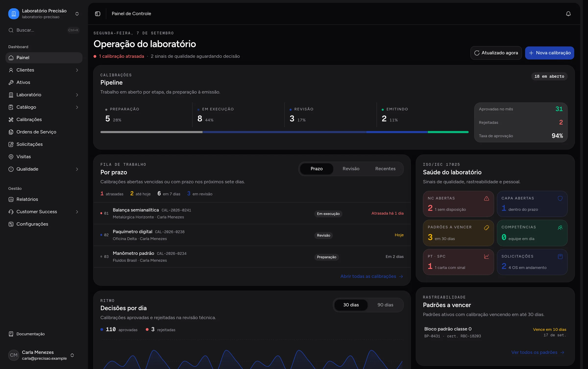Switch to the Revisão queue tab
The width and height of the screenshot is (588, 369).
[351, 169]
